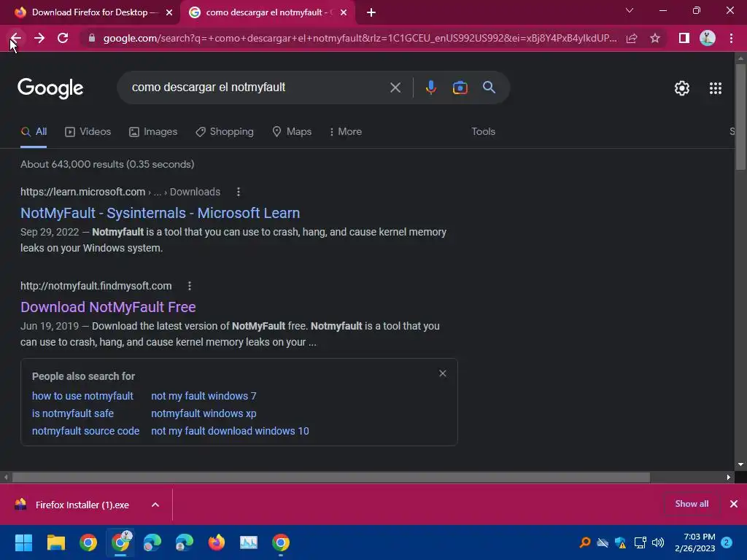Open the Chrome three-dot menu
The image size is (747, 560).
click(731, 38)
